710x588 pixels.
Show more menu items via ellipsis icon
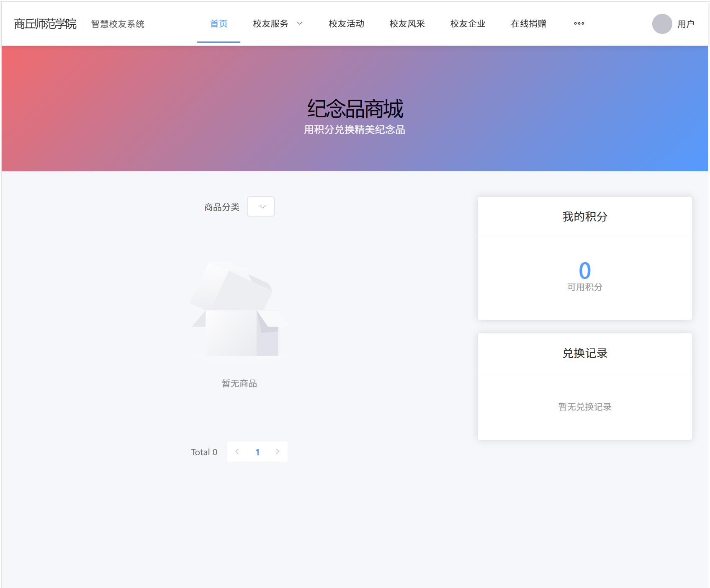click(579, 23)
